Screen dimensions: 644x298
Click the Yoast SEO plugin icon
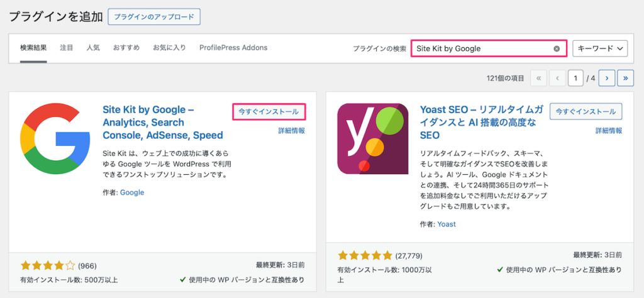point(372,138)
